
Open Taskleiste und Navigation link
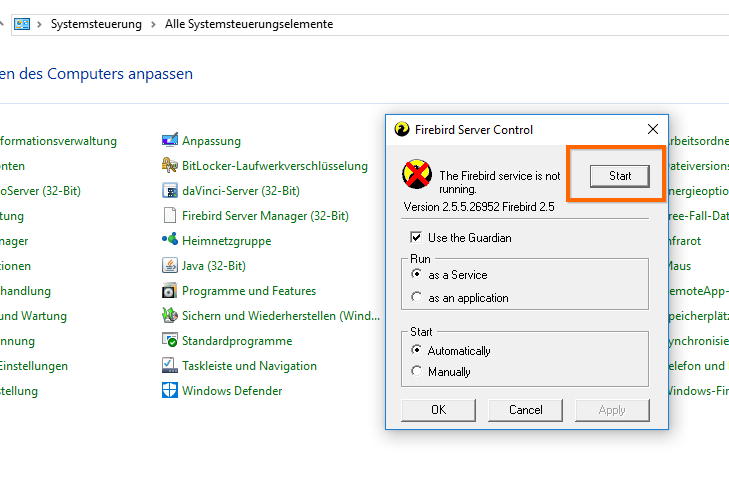click(249, 366)
